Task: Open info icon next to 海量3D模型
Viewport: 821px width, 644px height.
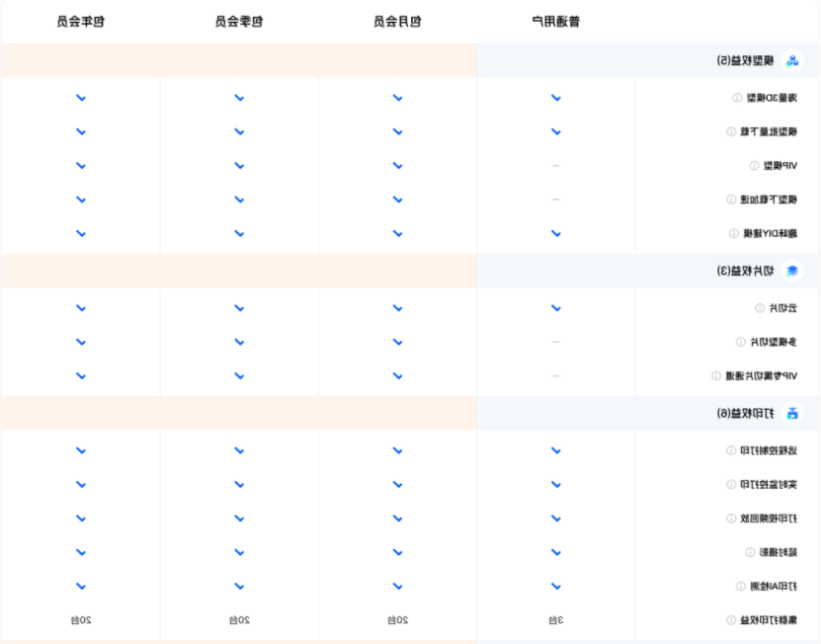Action: click(x=737, y=98)
